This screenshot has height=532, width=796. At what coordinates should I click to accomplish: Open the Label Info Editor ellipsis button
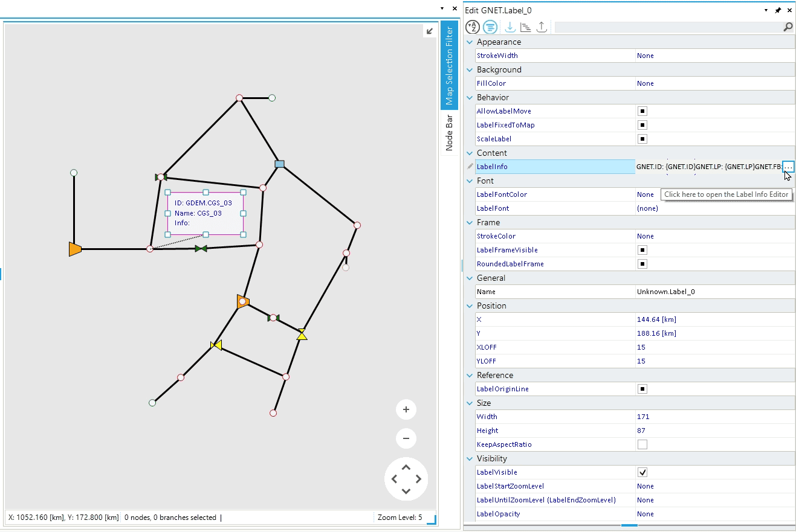tap(788, 167)
